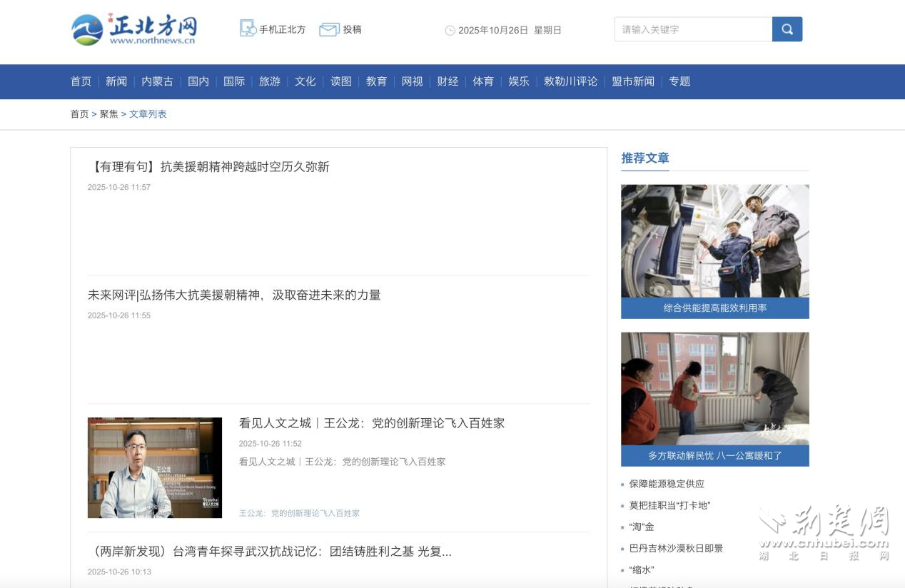Open the 保障能源稳定供应 sidebar link
The height and width of the screenshot is (588, 905).
click(x=666, y=484)
